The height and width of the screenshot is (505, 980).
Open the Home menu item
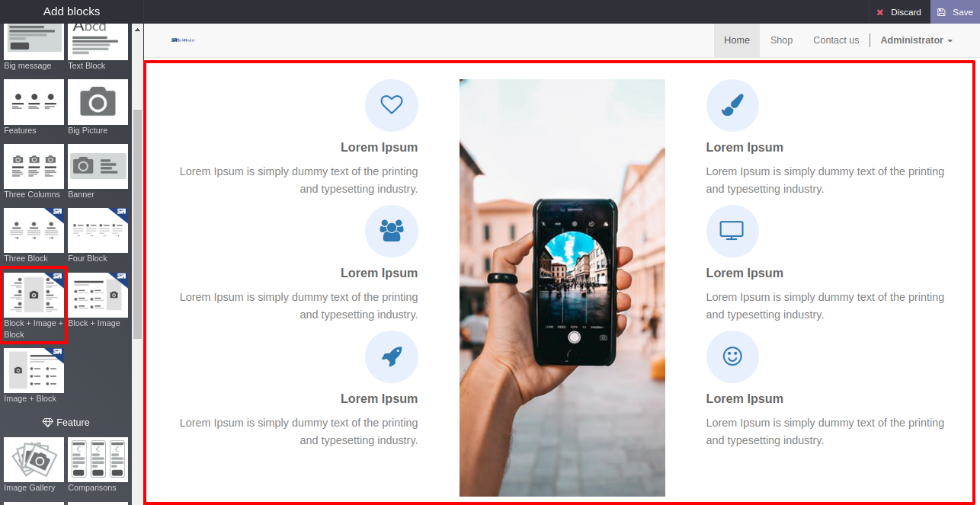737,40
